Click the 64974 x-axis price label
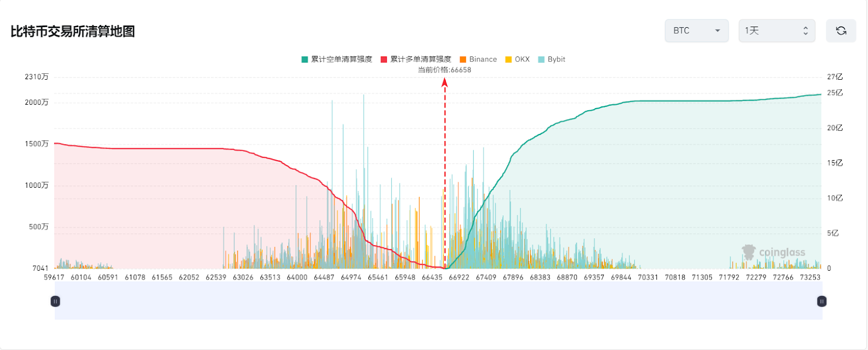868x350 pixels. pos(351,277)
